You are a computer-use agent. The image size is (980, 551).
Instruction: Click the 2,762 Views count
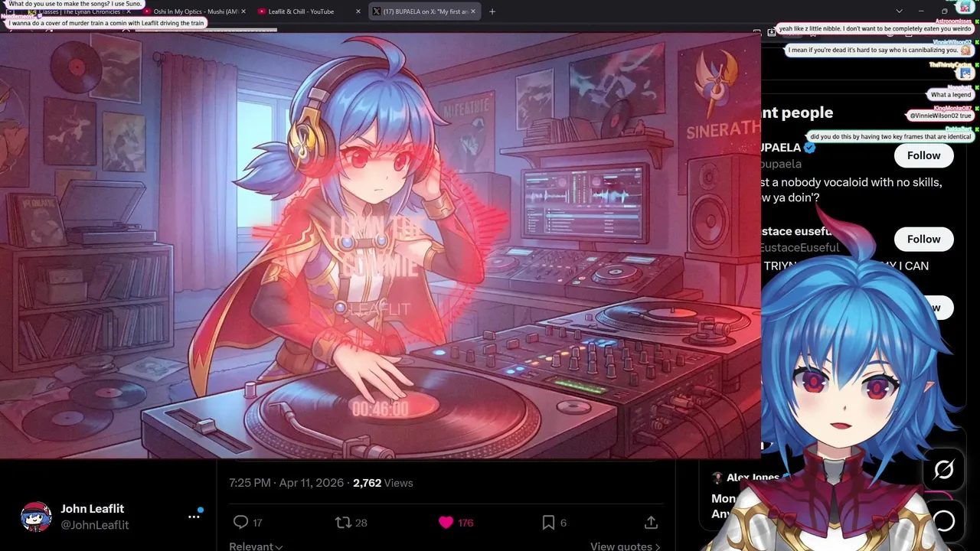click(383, 483)
